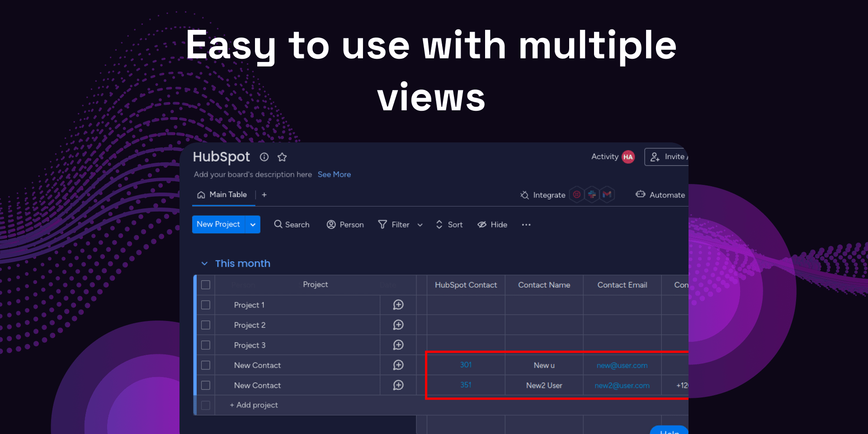The image size is (868, 434).
Task: Check the Project 2 row checkbox
Action: click(x=206, y=325)
